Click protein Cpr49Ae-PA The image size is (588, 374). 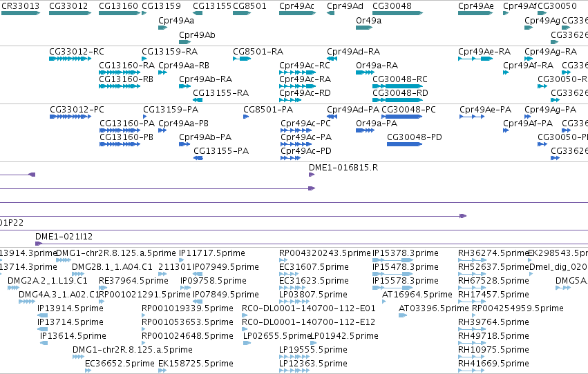[x=486, y=110]
